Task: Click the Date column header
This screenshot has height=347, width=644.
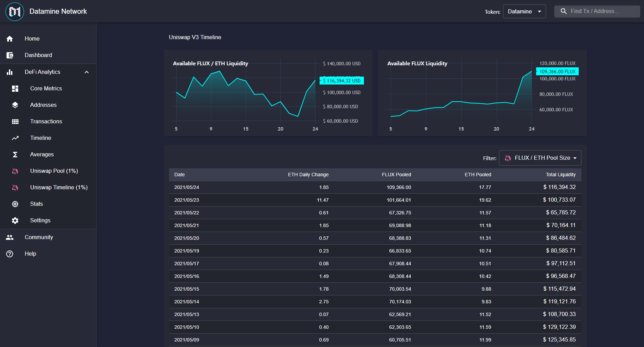Action: pos(179,175)
